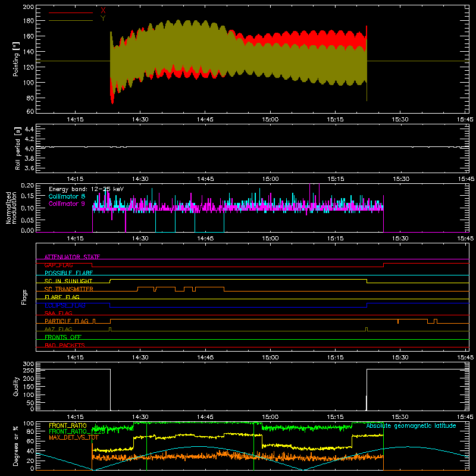Screen dimensions: 476x476
Task: Click the 0.05 tick on modulation axis
Action: tap(27, 219)
